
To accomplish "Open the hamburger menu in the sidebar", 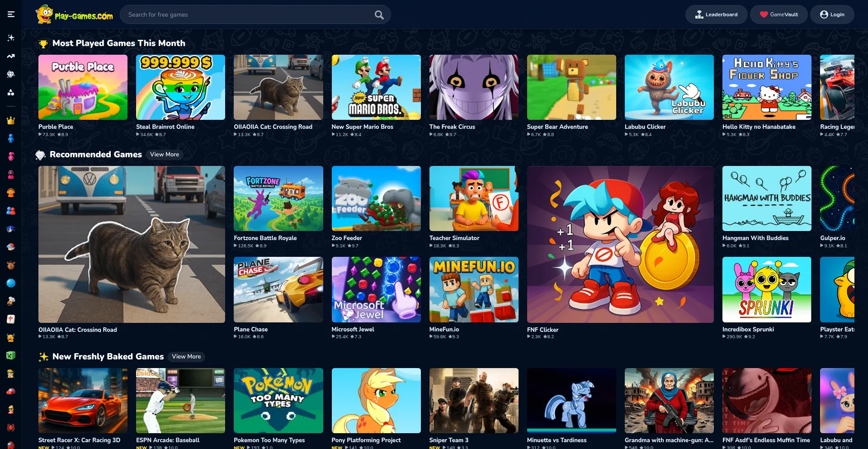I will [x=11, y=14].
